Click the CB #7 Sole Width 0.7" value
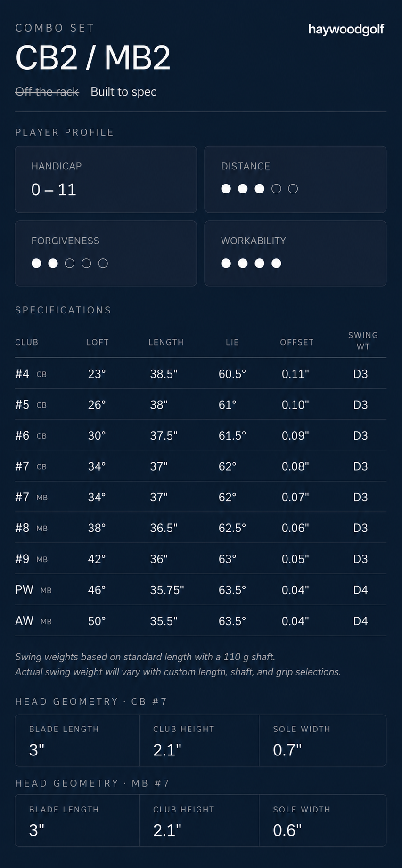Screen dimensions: 402x868 pos(287,750)
